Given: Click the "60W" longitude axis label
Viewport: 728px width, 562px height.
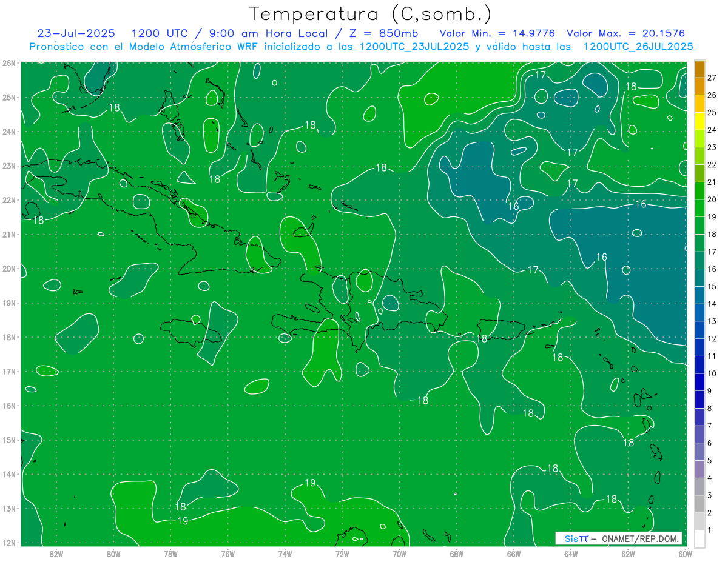Looking at the screenshot, I should pos(685,554).
